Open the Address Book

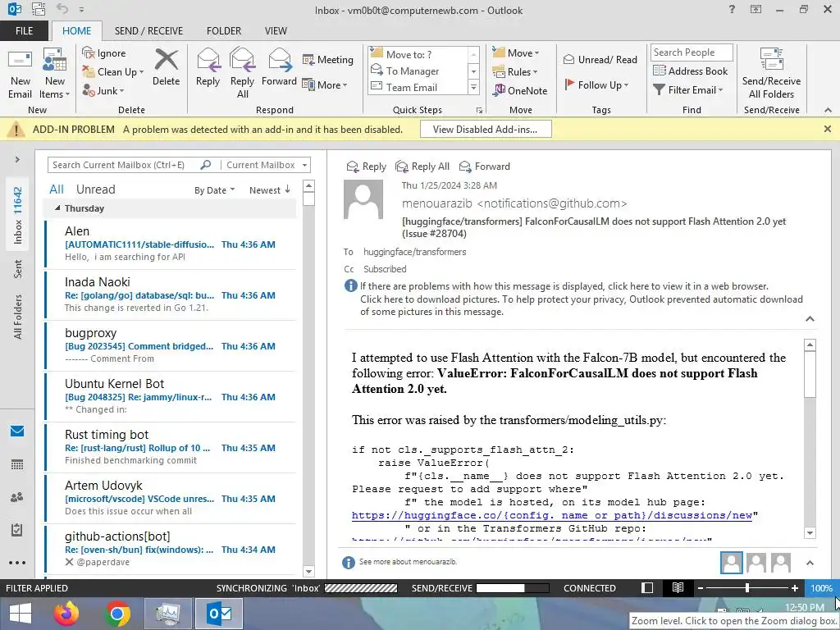point(690,71)
